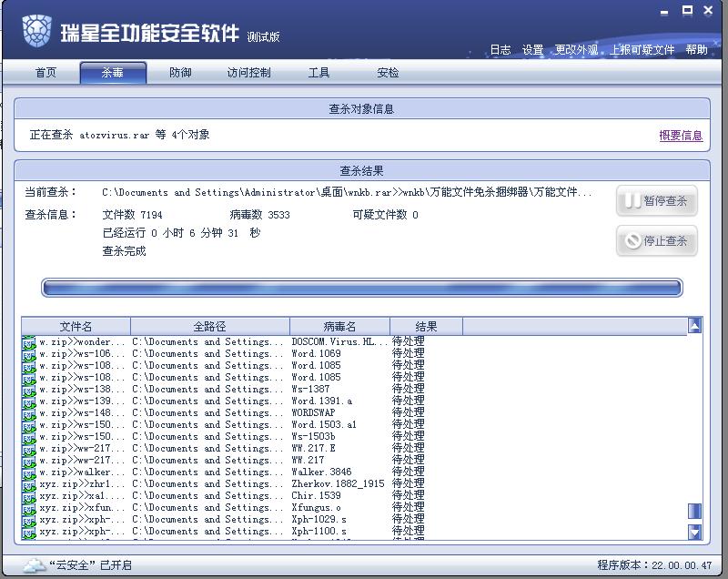Image resolution: width=728 pixels, height=579 pixels.
Task: Click file icon beside Xph-1029.s row
Action: (x=29, y=520)
